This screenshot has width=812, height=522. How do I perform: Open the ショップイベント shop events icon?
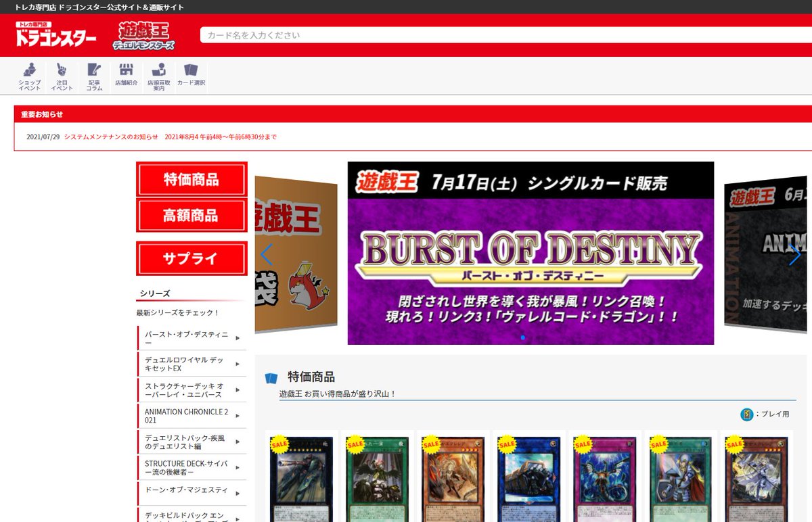point(29,76)
